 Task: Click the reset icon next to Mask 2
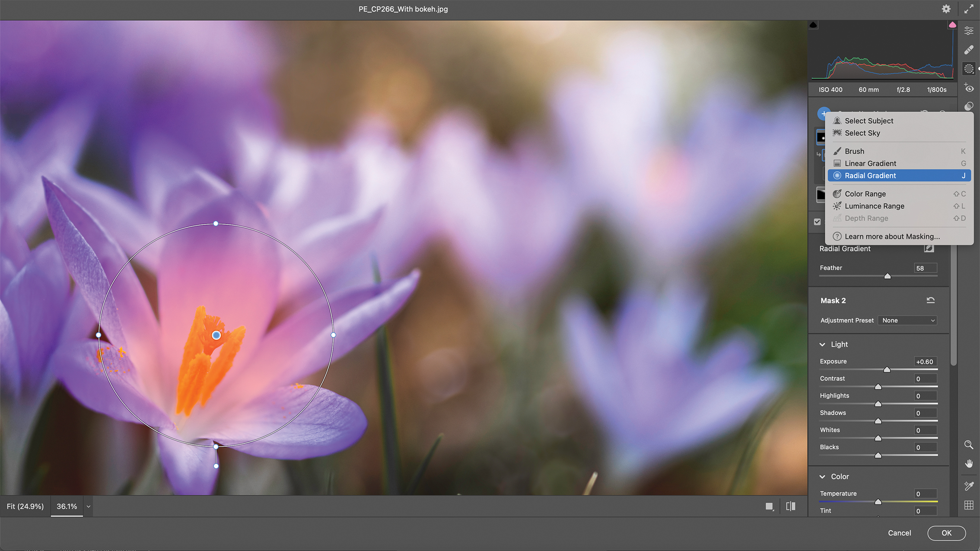point(930,300)
